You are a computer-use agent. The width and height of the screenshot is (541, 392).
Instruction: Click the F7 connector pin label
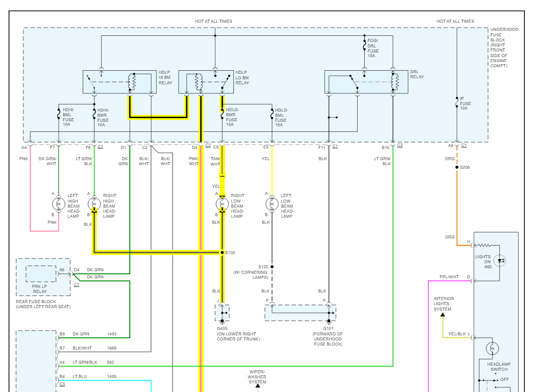[x=53, y=148]
